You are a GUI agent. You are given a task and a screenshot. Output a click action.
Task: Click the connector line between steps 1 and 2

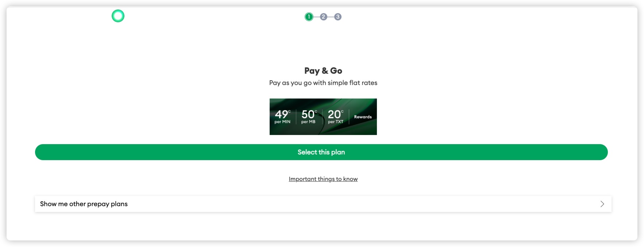pyautogui.click(x=316, y=17)
